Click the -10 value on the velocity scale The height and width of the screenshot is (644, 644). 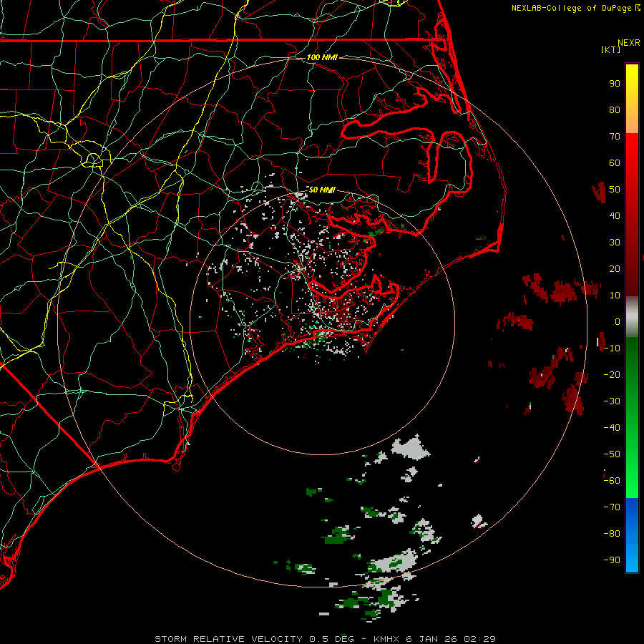tap(612, 348)
